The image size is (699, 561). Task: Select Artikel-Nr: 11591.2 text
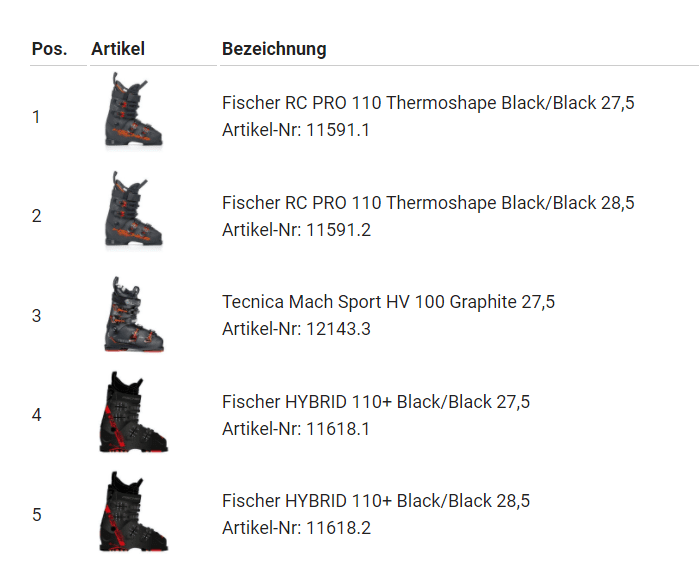[296, 230]
